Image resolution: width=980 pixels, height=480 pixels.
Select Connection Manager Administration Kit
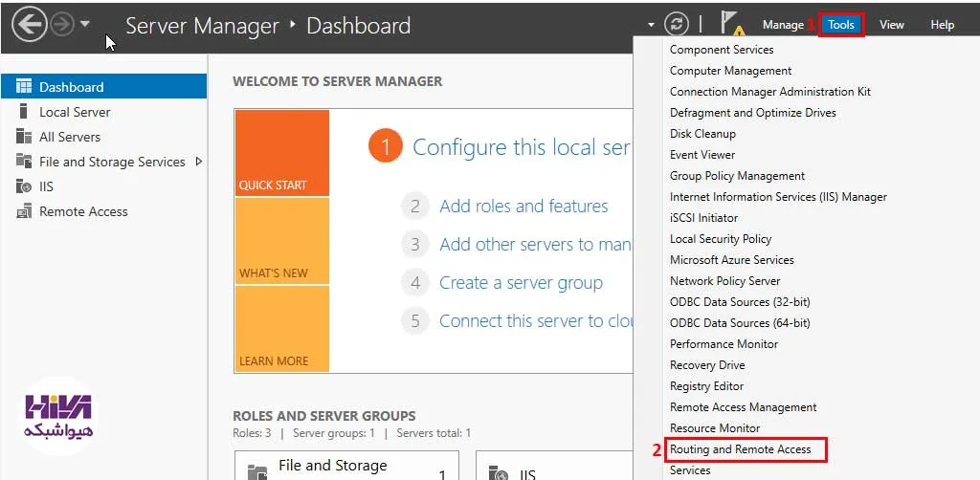tap(770, 91)
